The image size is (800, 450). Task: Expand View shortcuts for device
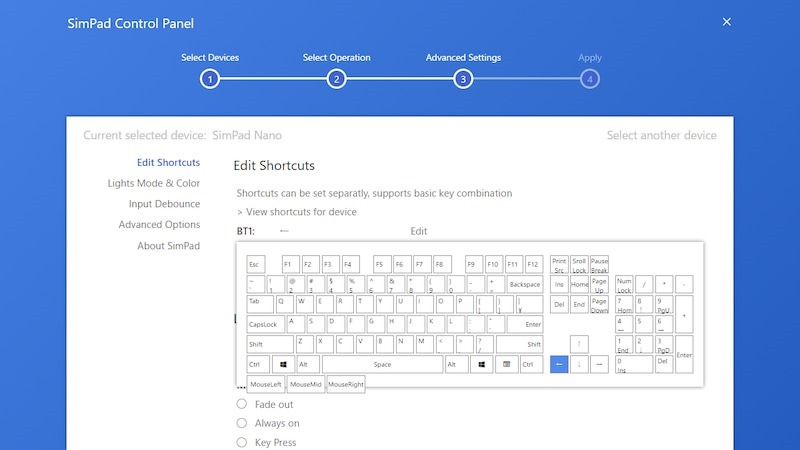pyautogui.click(x=297, y=212)
